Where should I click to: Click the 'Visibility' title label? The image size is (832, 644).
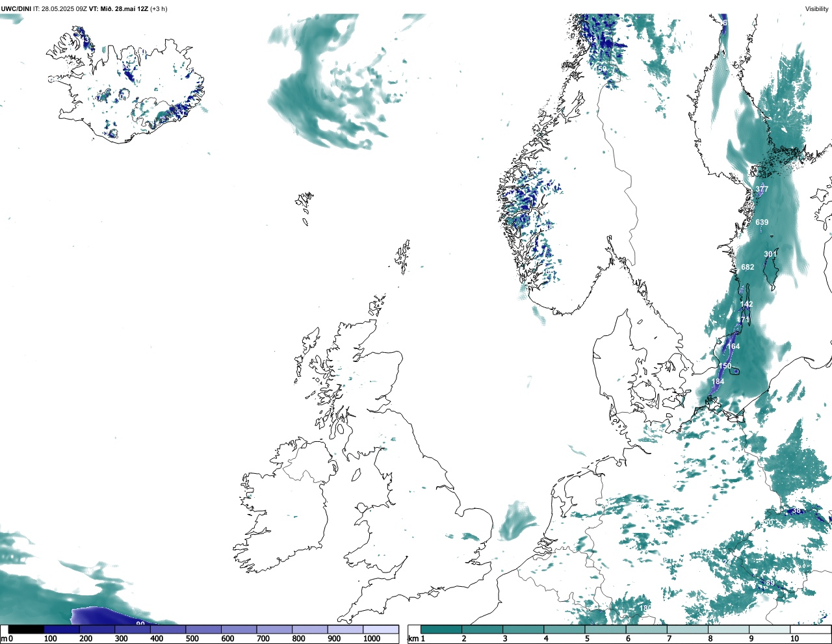pyautogui.click(x=817, y=8)
